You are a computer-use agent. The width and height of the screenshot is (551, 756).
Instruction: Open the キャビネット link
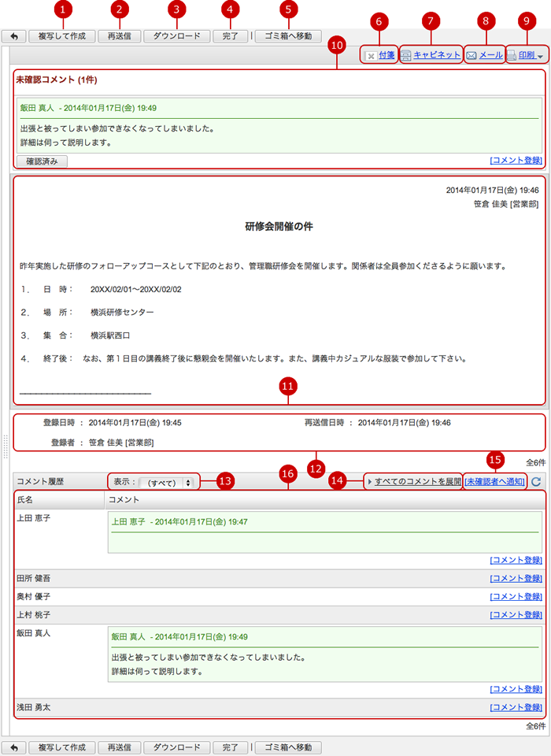tap(437, 55)
